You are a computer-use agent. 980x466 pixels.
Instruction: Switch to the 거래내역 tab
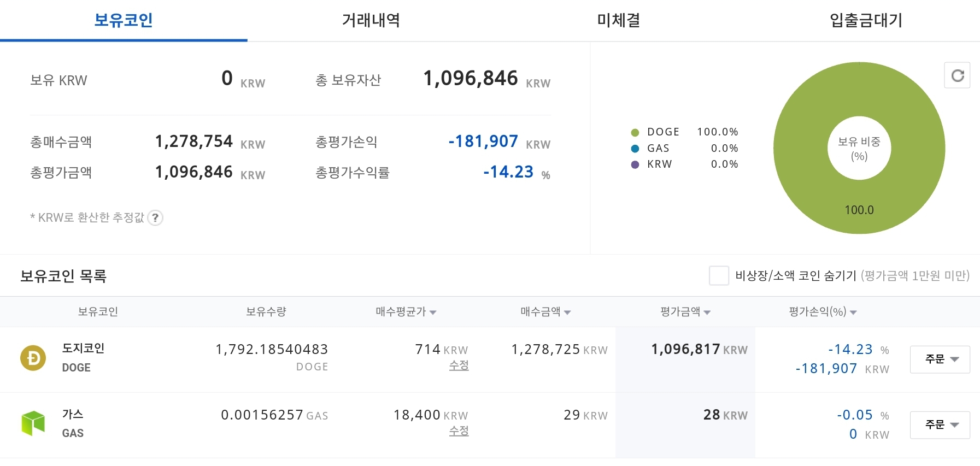[371, 20]
